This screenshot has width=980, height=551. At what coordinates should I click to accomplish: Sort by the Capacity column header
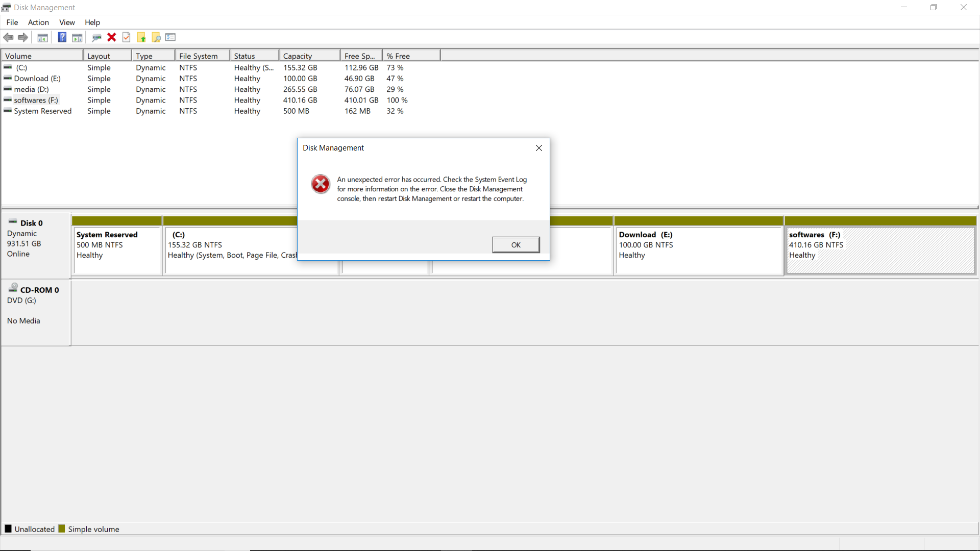(x=309, y=56)
